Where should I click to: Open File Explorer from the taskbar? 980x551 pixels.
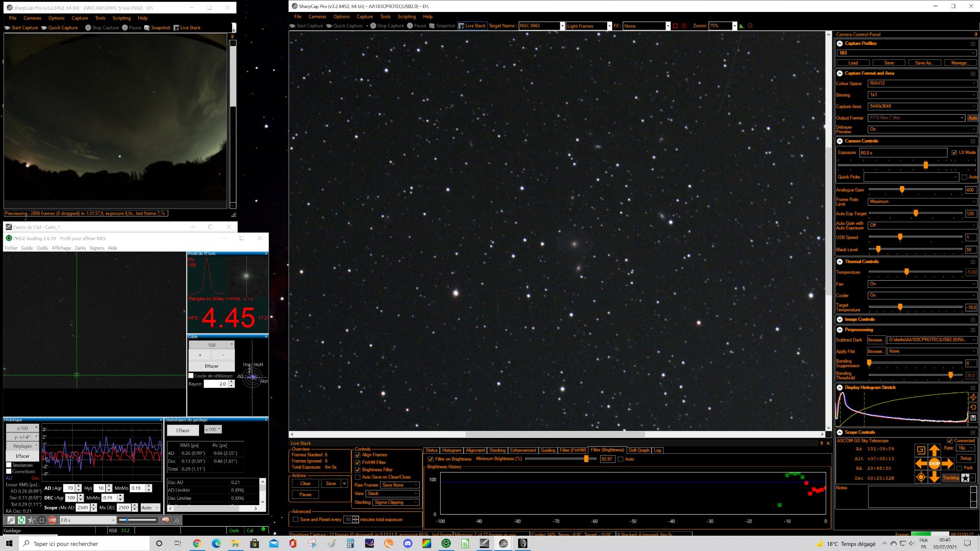click(235, 543)
